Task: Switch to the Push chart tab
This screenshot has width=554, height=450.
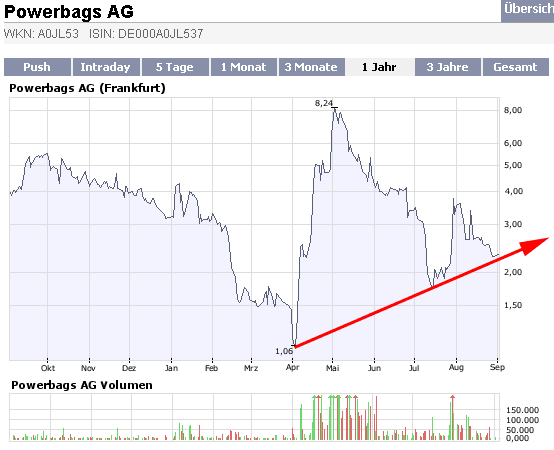Action: (x=37, y=67)
